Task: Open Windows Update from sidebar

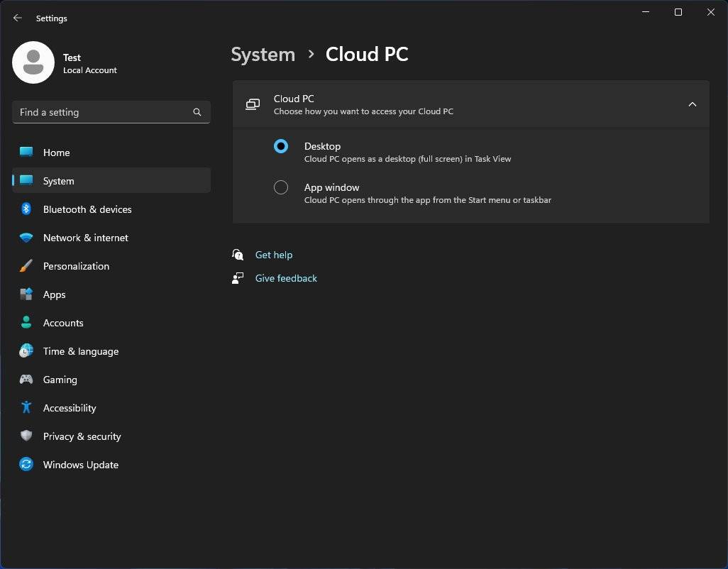Action: click(x=80, y=465)
